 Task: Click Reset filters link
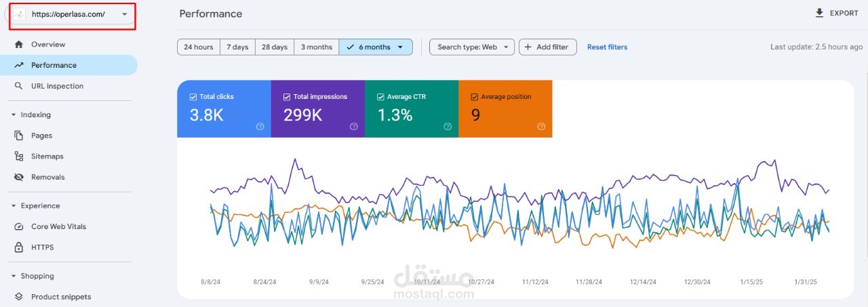607,47
